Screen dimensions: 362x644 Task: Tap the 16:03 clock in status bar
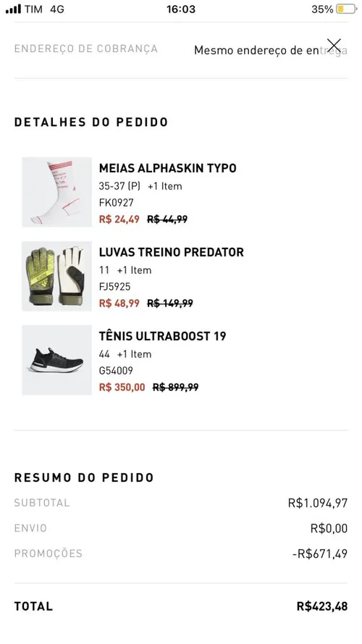coord(181,9)
